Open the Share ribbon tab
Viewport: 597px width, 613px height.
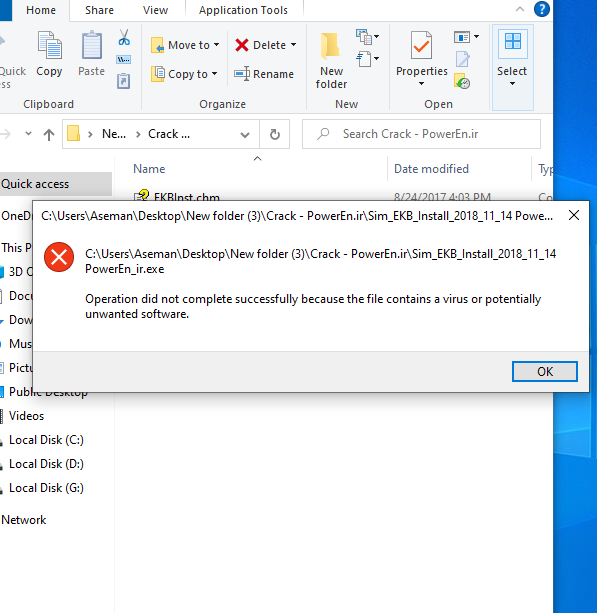coord(99,10)
